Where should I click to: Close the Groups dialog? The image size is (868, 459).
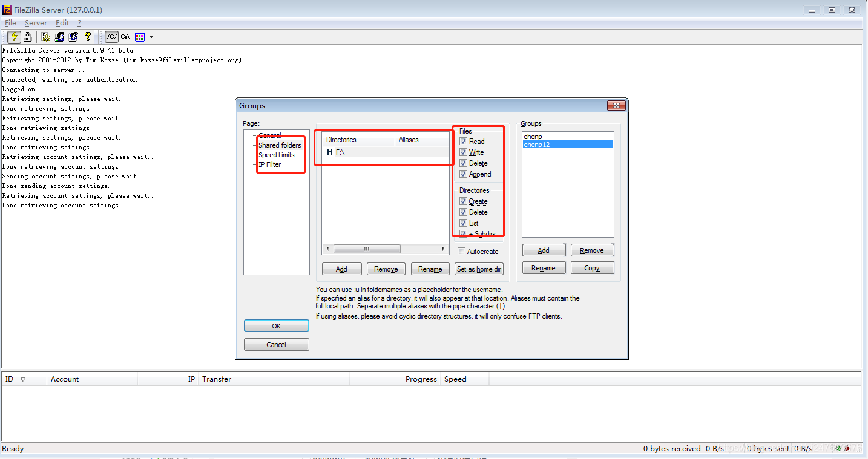[x=616, y=106]
